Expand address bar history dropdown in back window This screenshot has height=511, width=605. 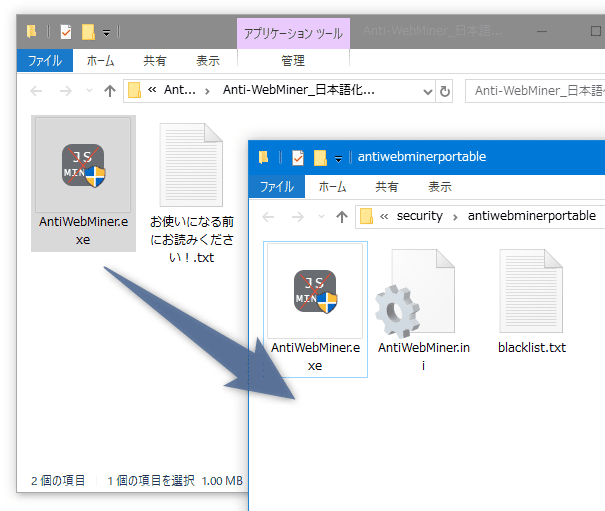coord(428,91)
